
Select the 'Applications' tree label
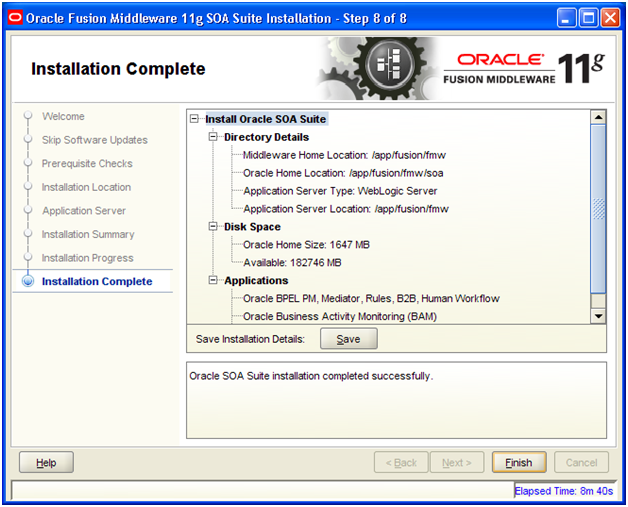tap(256, 280)
